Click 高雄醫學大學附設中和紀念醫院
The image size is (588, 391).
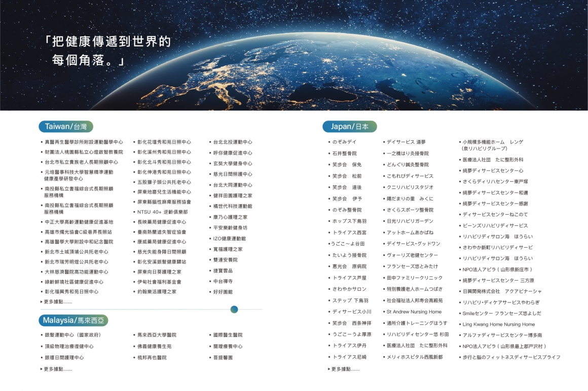[x=79, y=242]
